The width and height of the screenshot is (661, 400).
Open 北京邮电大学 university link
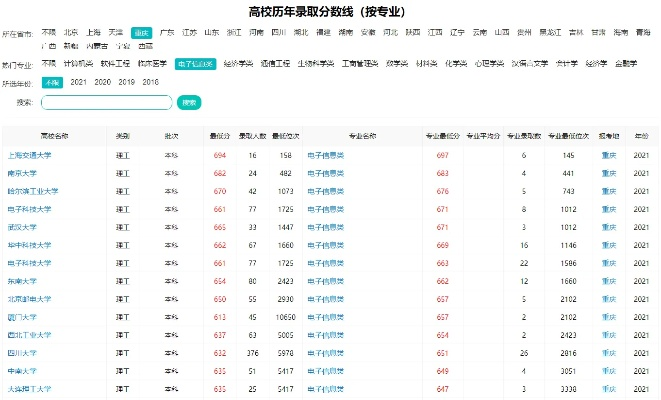point(30,299)
